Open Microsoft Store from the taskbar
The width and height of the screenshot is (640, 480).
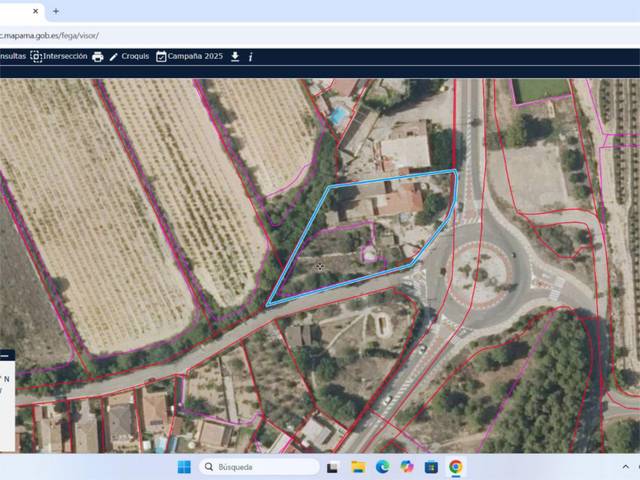[431, 467]
